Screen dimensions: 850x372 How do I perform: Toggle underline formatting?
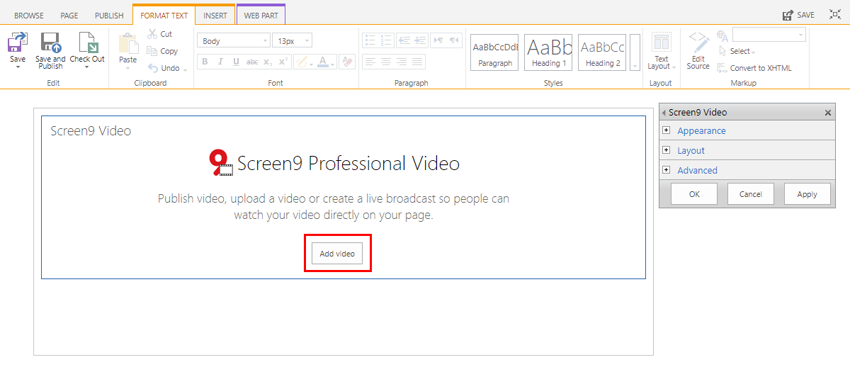[x=236, y=62]
